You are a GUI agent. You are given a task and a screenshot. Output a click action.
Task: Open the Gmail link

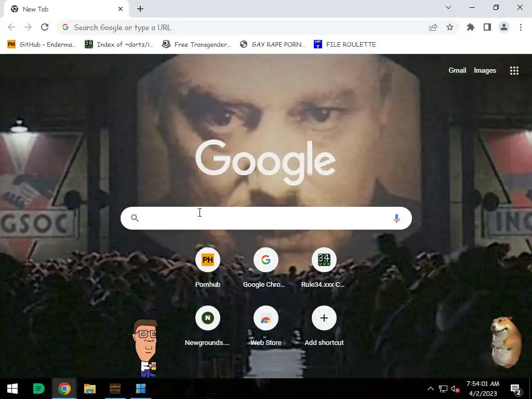(x=457, y=70)
